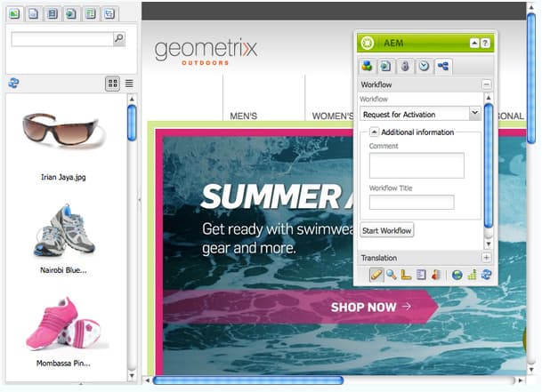542x392 pixels.
Task: Switch content finder to tile view
Action: tap(112, 84)
